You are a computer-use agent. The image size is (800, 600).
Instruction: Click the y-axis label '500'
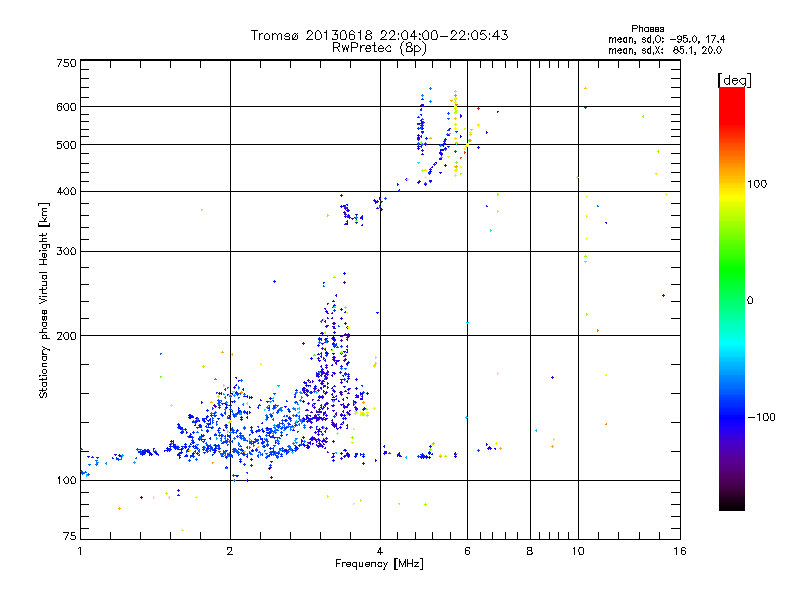[x=66, y=145]
